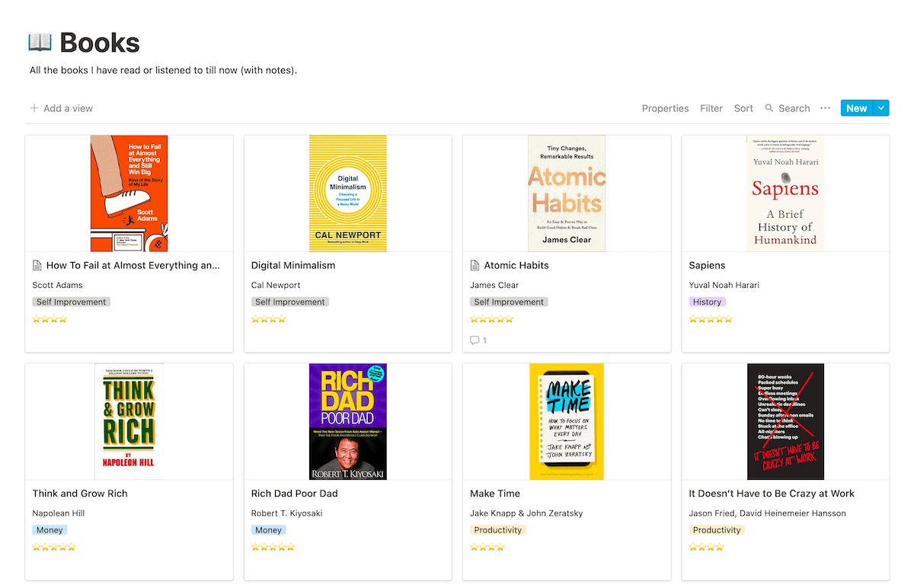Click the Make Time cover image

(566, 421)
